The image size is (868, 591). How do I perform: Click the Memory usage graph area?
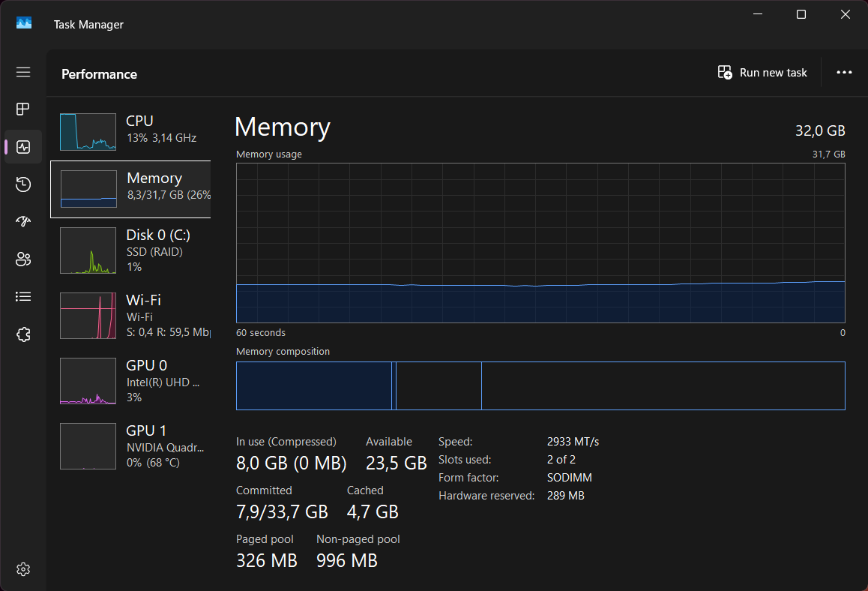[x=540, y=242]
